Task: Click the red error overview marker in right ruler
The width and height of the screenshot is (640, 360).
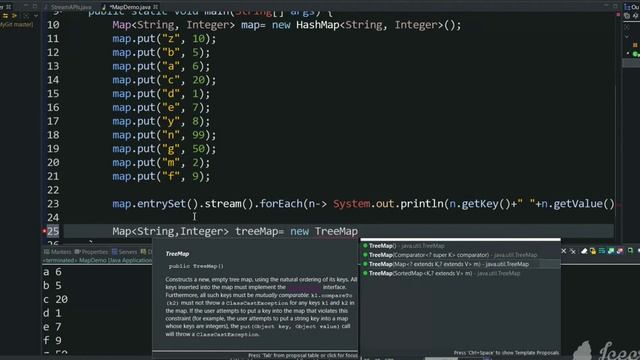Action: 618,15
